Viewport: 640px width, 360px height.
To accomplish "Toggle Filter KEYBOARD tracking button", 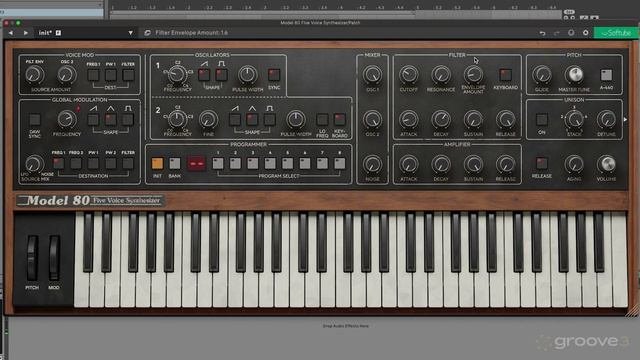I will pos(505,75).
